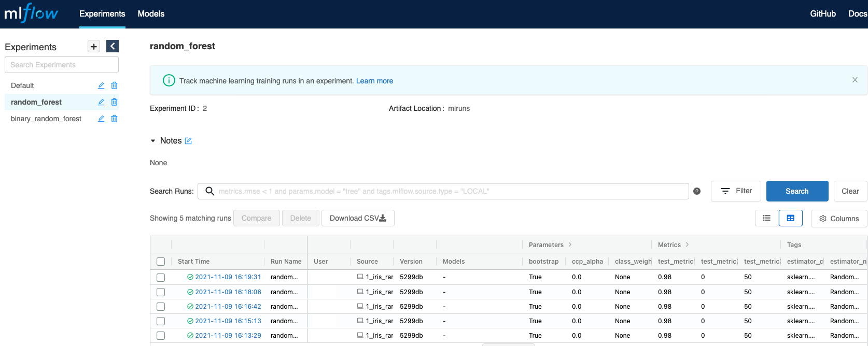Viewport: 868px width, 346px height.
Task: Collapse the Experiments sidebar with chevron icon
Action: [x=113, y=47]
